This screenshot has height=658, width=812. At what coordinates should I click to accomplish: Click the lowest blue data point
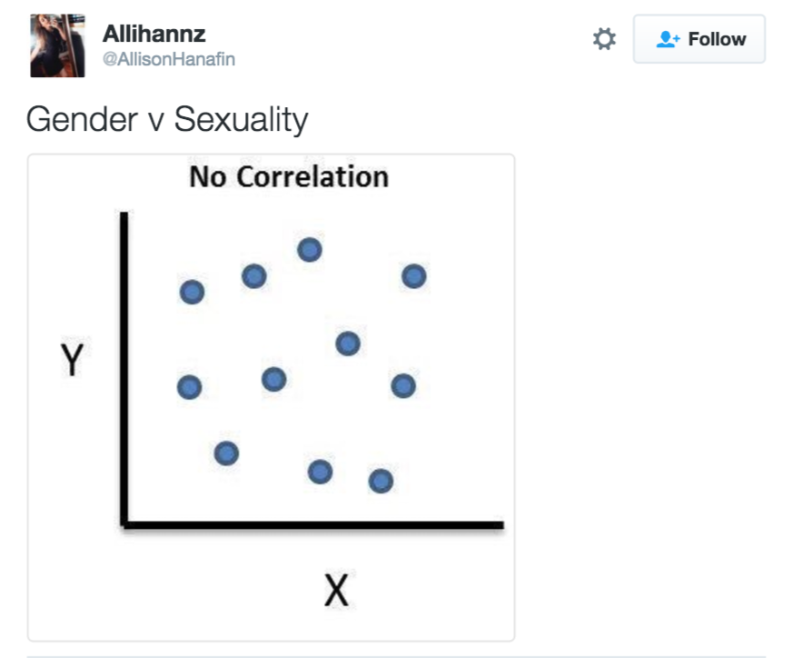tap(381, 481)
